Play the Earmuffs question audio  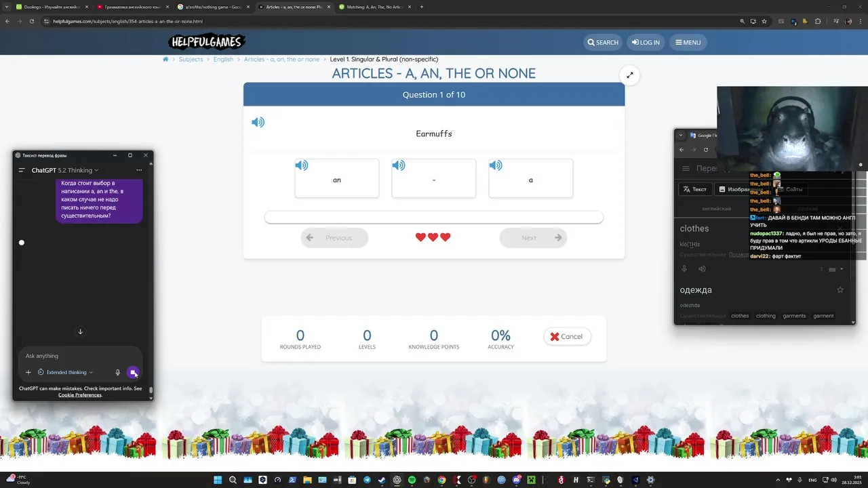[258, 123]
